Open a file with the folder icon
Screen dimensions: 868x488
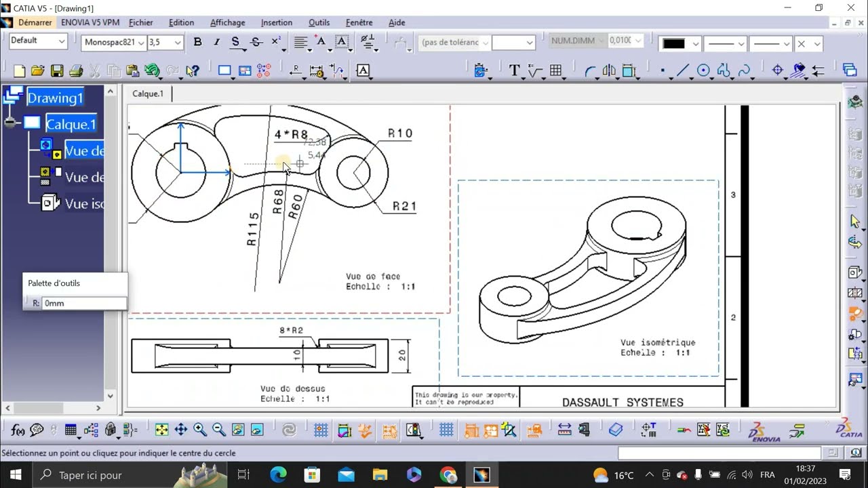[38, 70]
